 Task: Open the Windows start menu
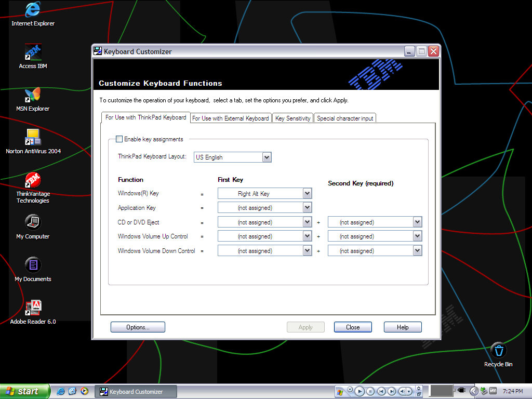[24, 391]
